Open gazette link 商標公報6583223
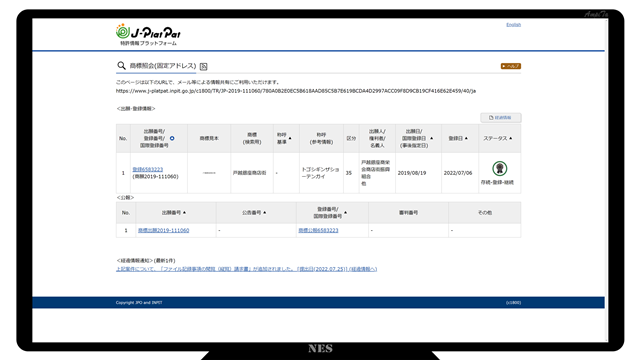This screenshot has height=360, width=640. (318, 230)
